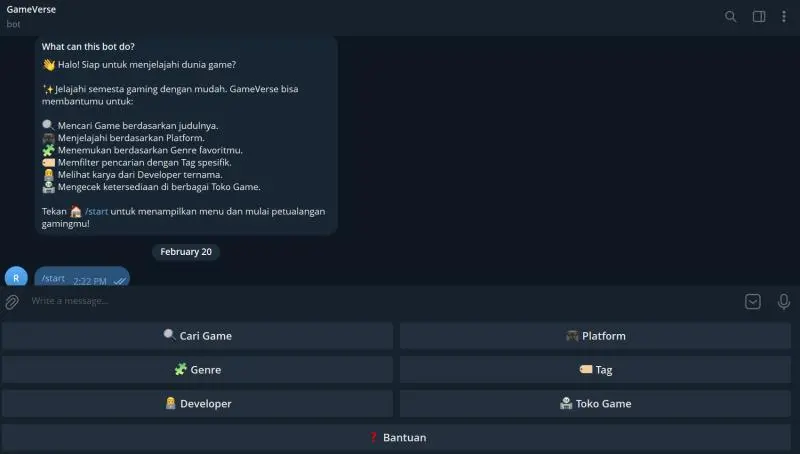Image resolution: width=800 pixels, height=454 pixels.
Task: Click the paperclip attach file icon
Action: 12,302
